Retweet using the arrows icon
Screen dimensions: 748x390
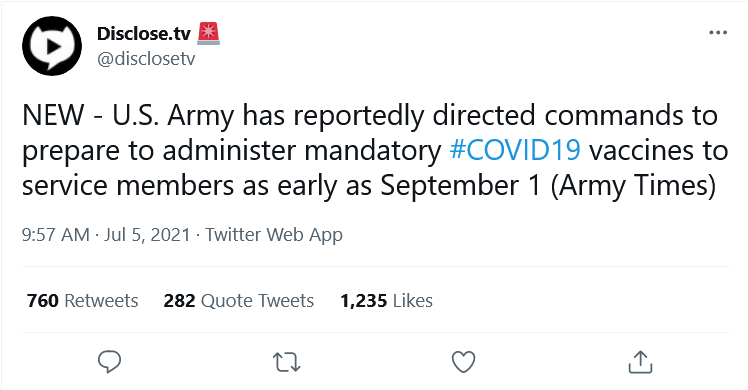click(x=286, y=362)
